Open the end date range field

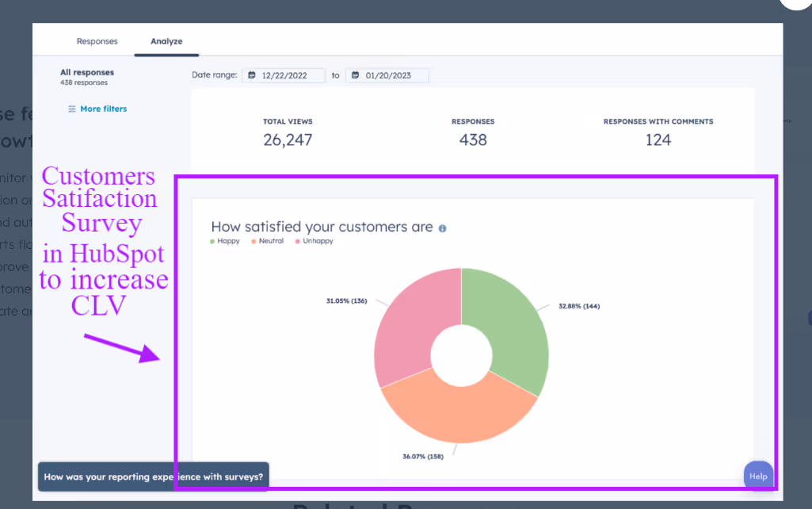pyautogui.click(x=387, y=75)
